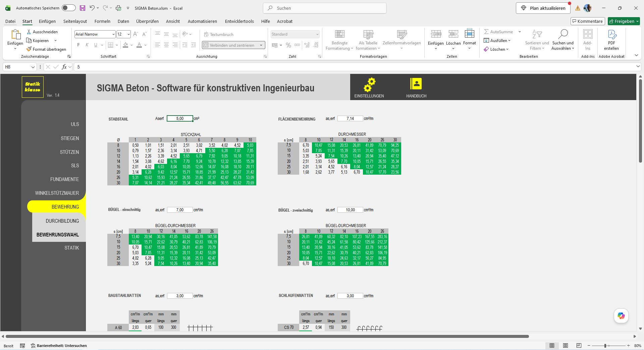Screen dimensions: 644x350
Task: Click Ausschneiden (cut) scissors icon
Action: click(29, 32)
